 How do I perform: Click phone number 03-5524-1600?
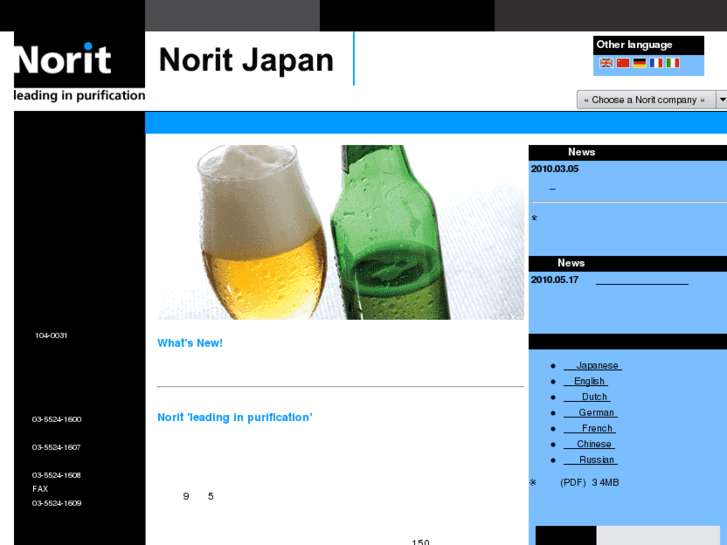pos(57,419)
